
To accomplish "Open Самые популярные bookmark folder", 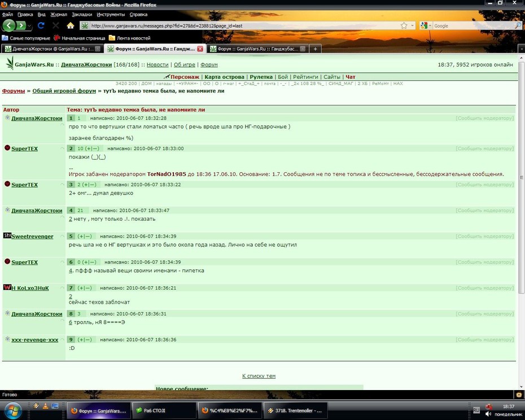I will pos(26,38).
